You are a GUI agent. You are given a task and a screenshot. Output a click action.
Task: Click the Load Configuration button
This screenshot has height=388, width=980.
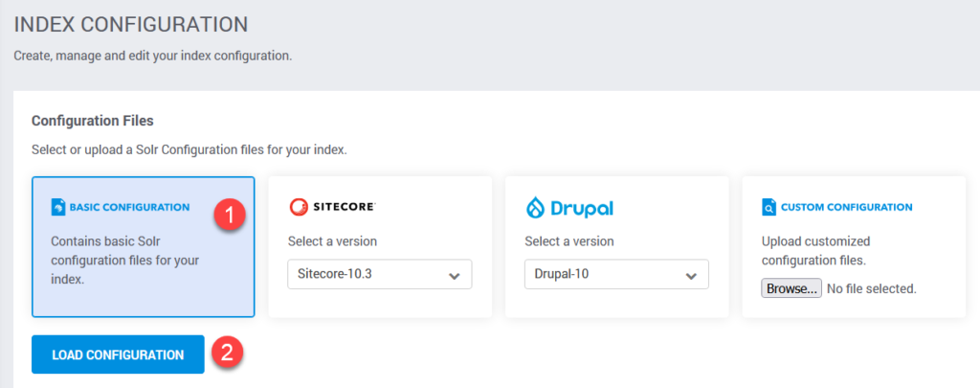tap(118, 354)
